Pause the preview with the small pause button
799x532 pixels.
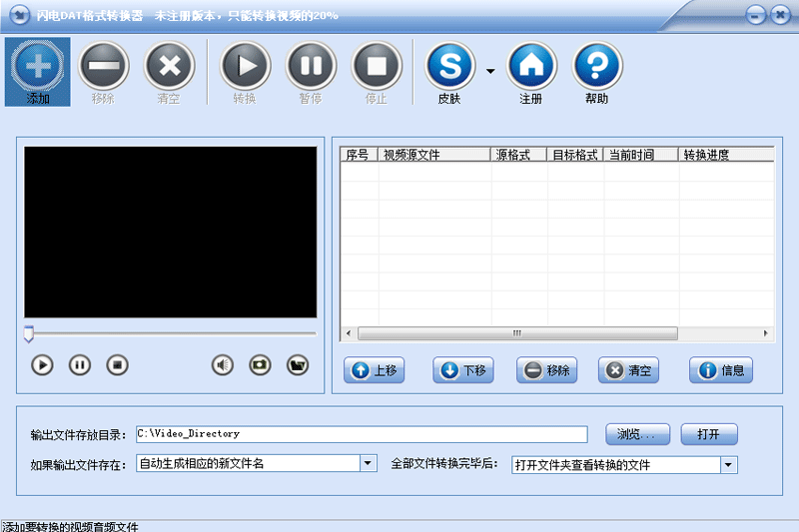[x=80, y=365]
